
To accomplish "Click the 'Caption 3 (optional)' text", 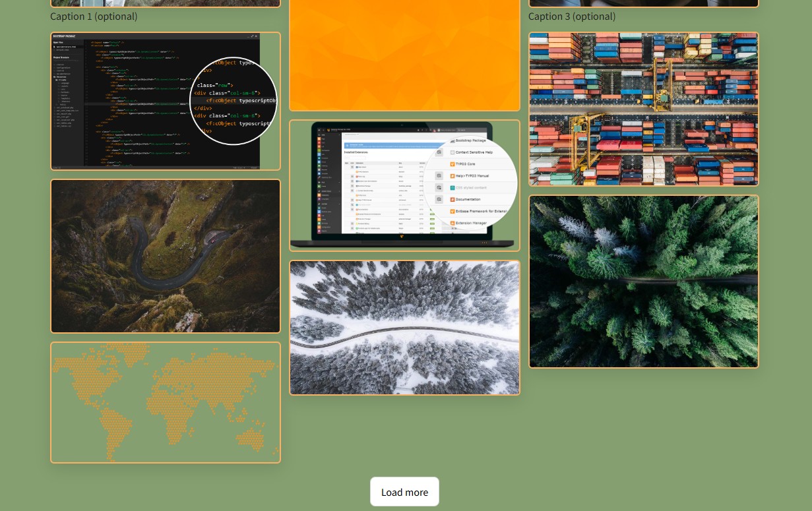I will coord(572,16).
